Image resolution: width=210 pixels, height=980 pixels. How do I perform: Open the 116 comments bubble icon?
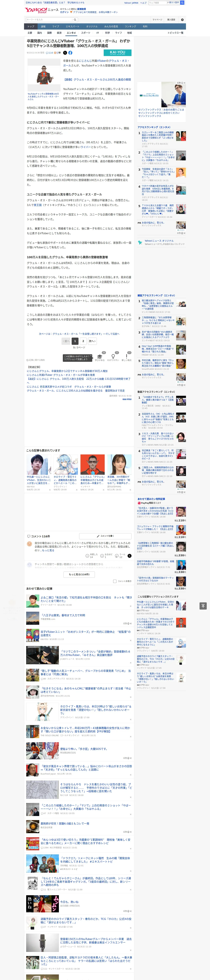click(x=50, y=53)
